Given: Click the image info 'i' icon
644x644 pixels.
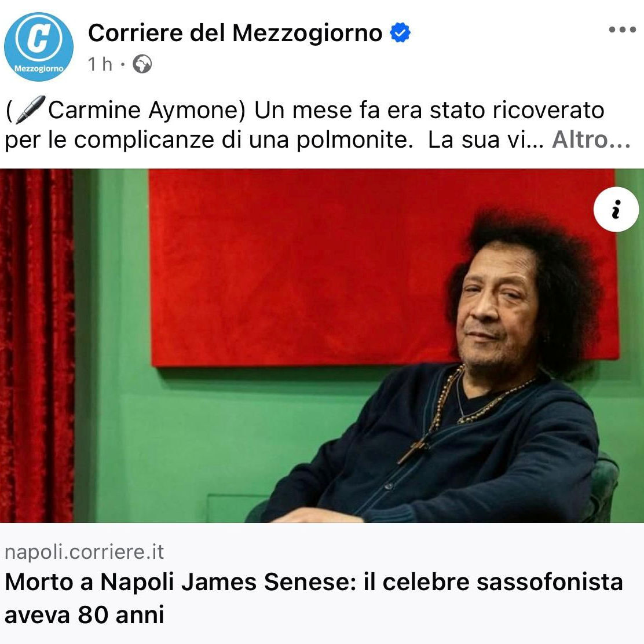Looking at the screenshot, I should [616, 210].
